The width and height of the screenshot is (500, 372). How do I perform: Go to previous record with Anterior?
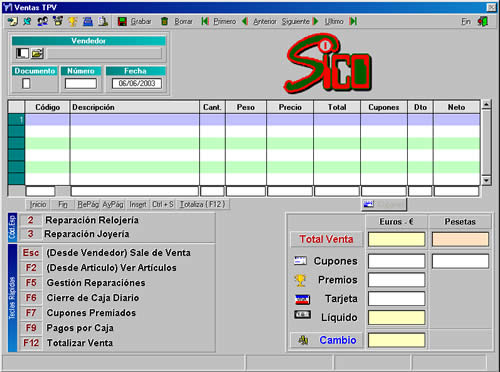coord(259,21)
